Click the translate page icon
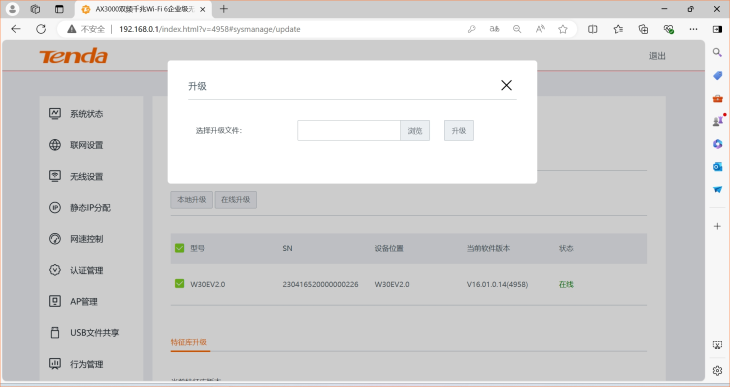 click(x=494, y=29)
